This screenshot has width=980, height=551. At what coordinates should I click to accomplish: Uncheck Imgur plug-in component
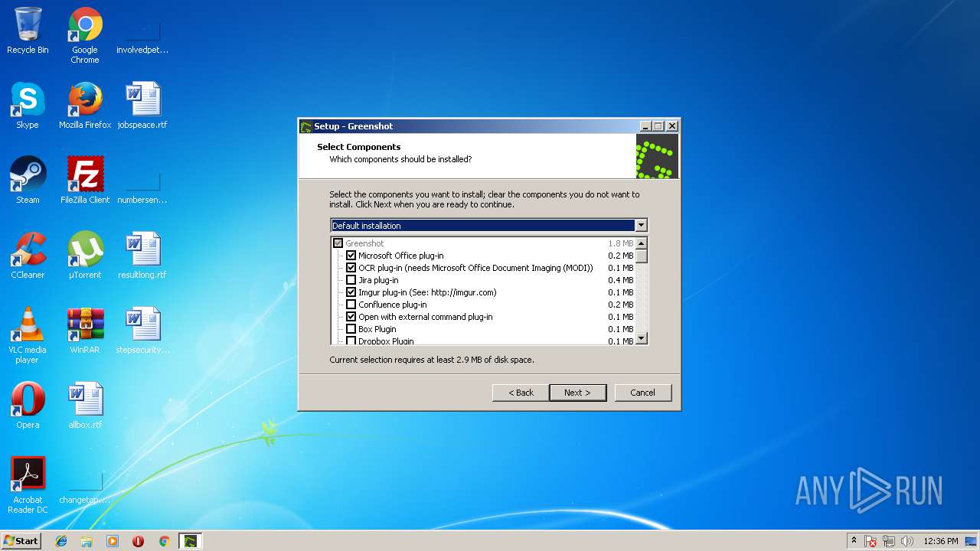click(x=351, y=292)
